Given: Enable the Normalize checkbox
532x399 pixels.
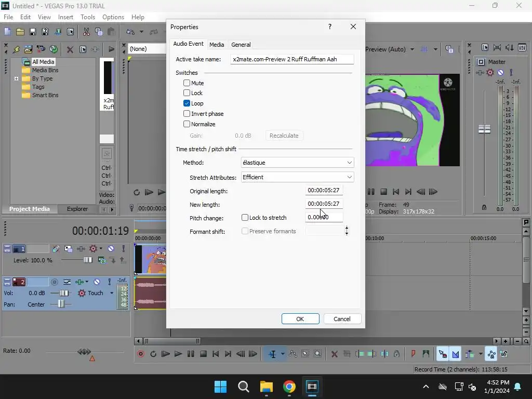Looking at the screenshot, I should click(187, 124).
